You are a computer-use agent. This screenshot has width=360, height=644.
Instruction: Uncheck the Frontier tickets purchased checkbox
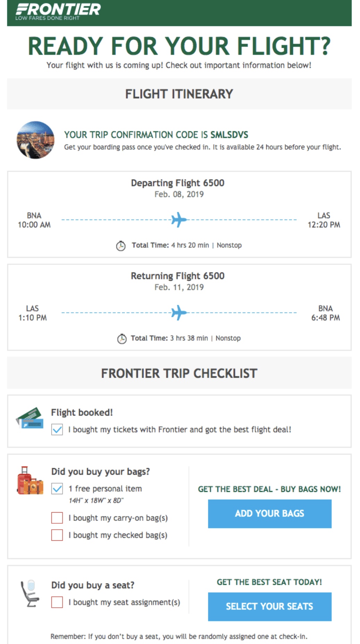pyautogui.click(x=56, y=430)
